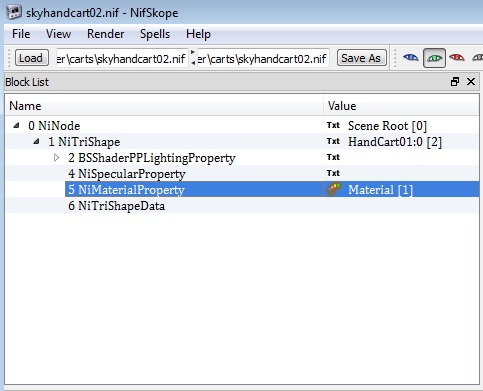Screen dimensions: 483x391
Task: Click the Material palette color icon
Action: pos(334,189)
